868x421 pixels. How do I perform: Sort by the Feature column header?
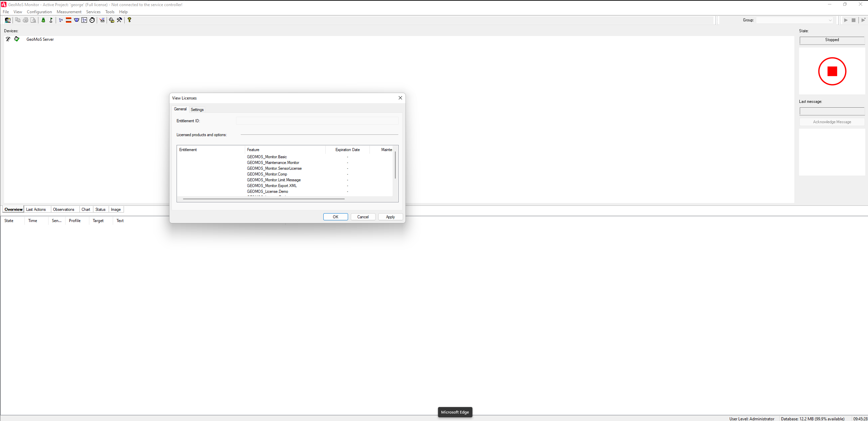(285, 150)
